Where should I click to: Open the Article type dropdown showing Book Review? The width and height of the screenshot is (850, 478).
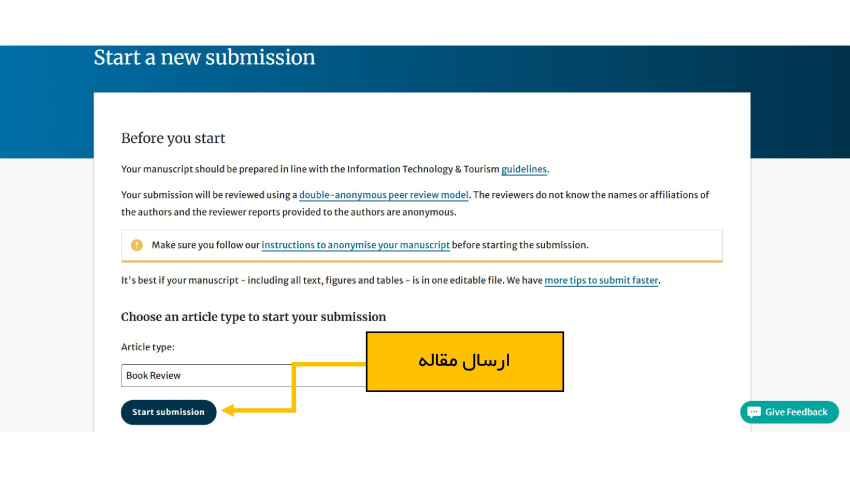[x=243, y=376]
